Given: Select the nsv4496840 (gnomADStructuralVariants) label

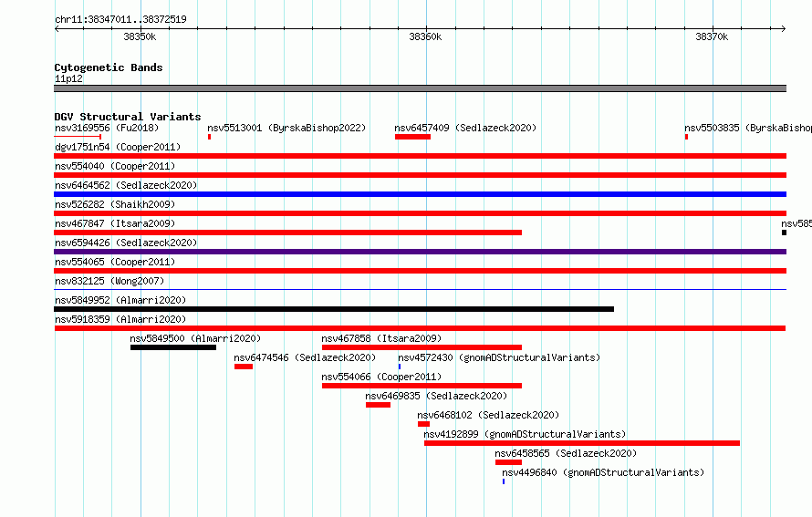Looking at the screenshot, I should click(603, 472).
